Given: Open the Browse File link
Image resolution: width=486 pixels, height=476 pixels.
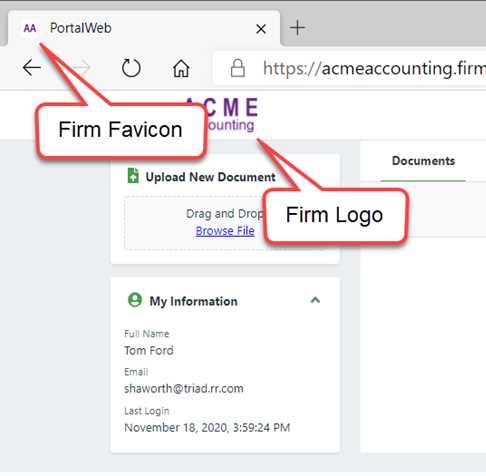Looking at the screenshot, I should (225, 231).
